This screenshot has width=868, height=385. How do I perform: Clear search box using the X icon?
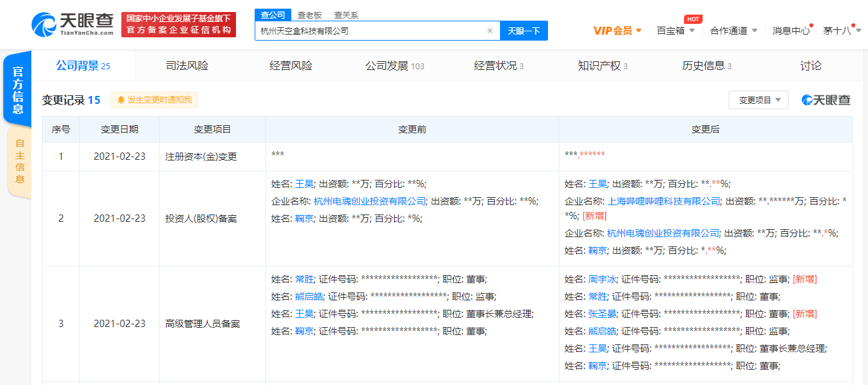490,31
